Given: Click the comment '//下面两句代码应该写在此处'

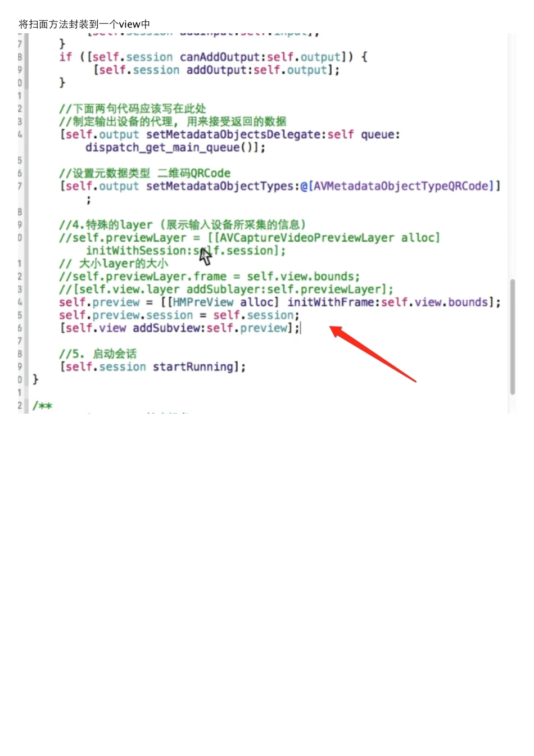Looking at the screenshot, I should [x=133, y=108].
